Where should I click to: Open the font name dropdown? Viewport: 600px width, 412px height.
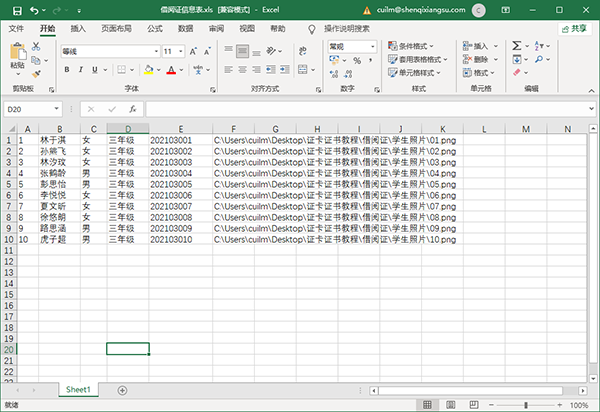(x=157, y=51)
